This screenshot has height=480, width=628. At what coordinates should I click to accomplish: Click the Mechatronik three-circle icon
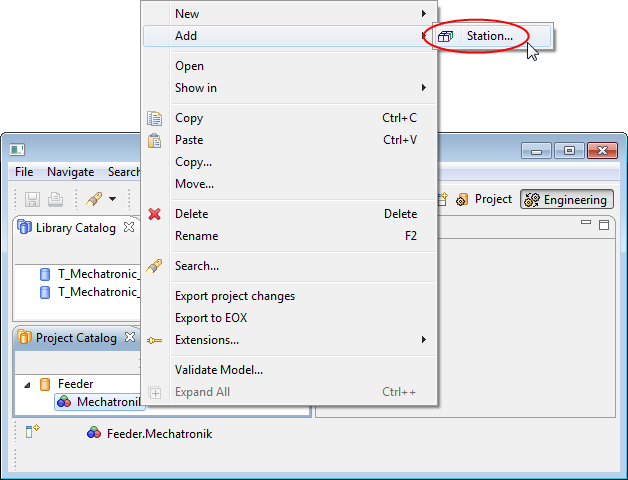click(x=64, y=401)
